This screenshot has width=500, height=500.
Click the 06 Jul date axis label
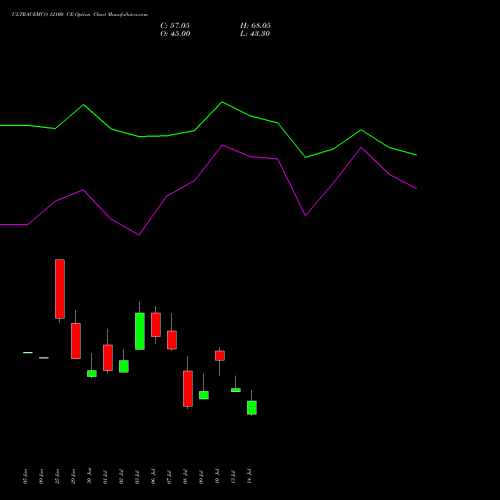point(153,477)
